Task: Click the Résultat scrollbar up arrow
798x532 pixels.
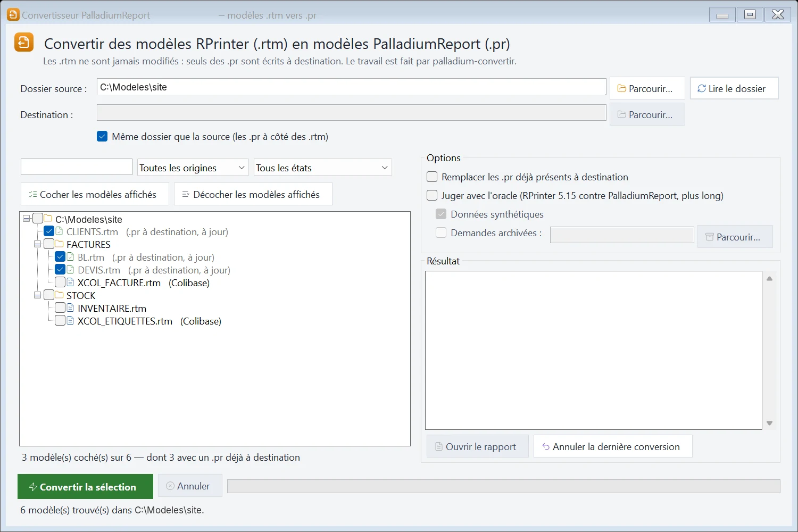Action: [x=769, y=278]
